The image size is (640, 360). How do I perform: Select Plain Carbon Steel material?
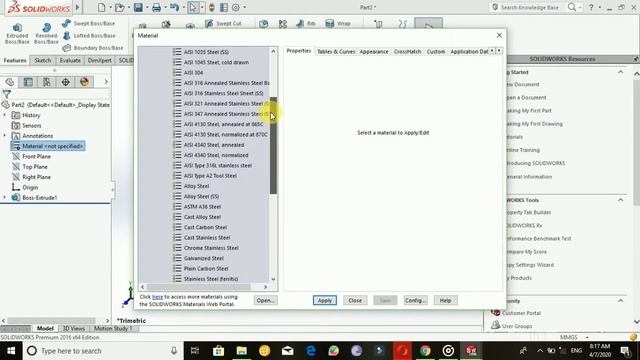[x=206, y=269]
